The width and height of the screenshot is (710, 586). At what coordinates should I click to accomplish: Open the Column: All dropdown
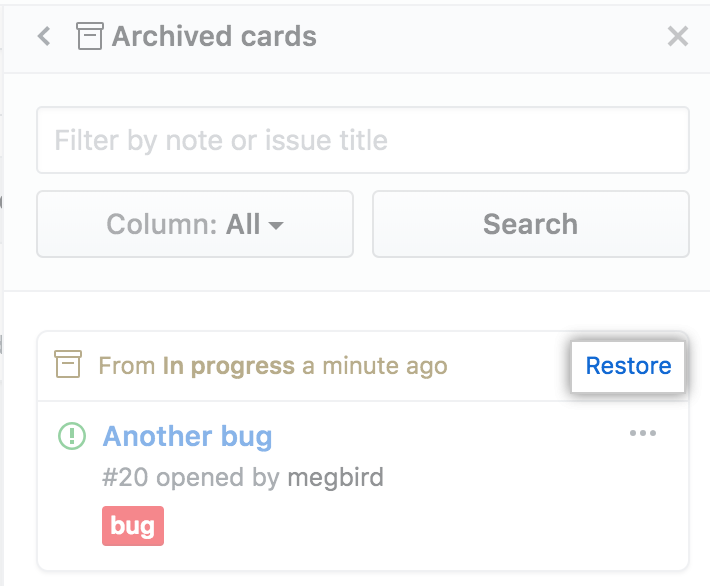coord(195,224)
